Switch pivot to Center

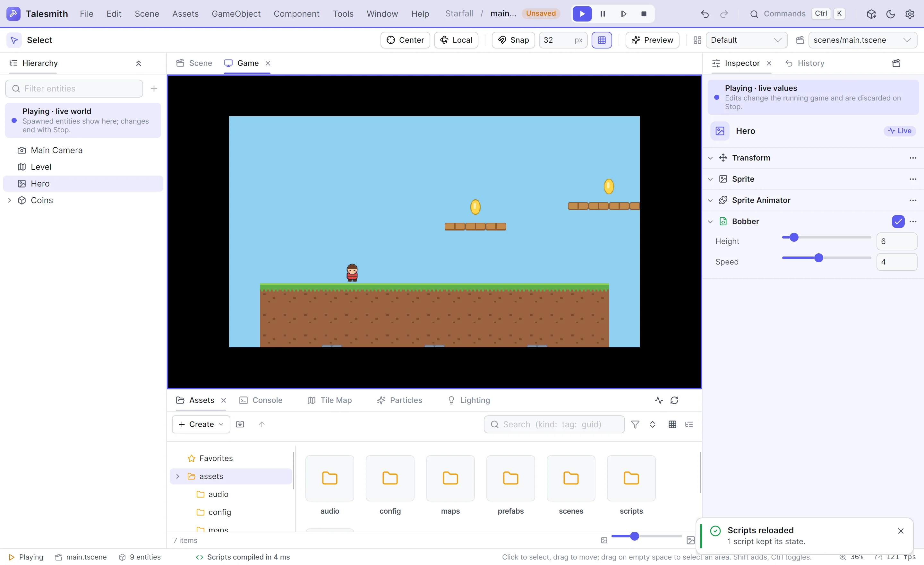point(405,40)
